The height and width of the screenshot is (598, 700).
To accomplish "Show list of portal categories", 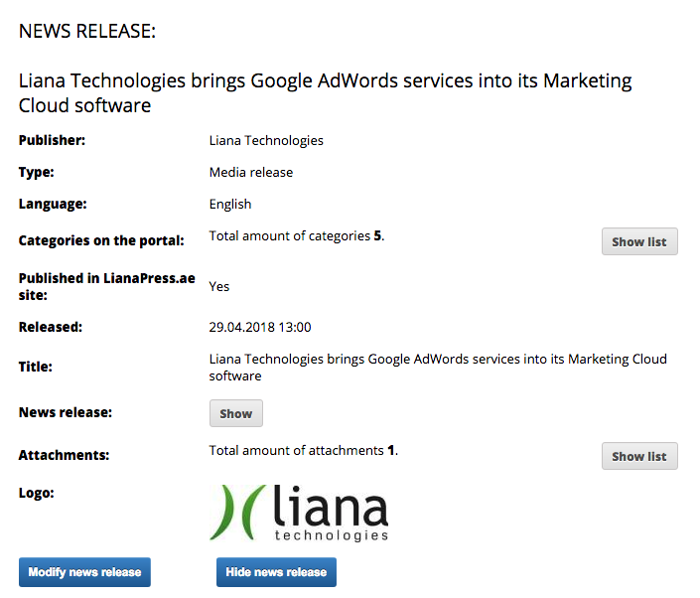I will click(x=638, y=241).
